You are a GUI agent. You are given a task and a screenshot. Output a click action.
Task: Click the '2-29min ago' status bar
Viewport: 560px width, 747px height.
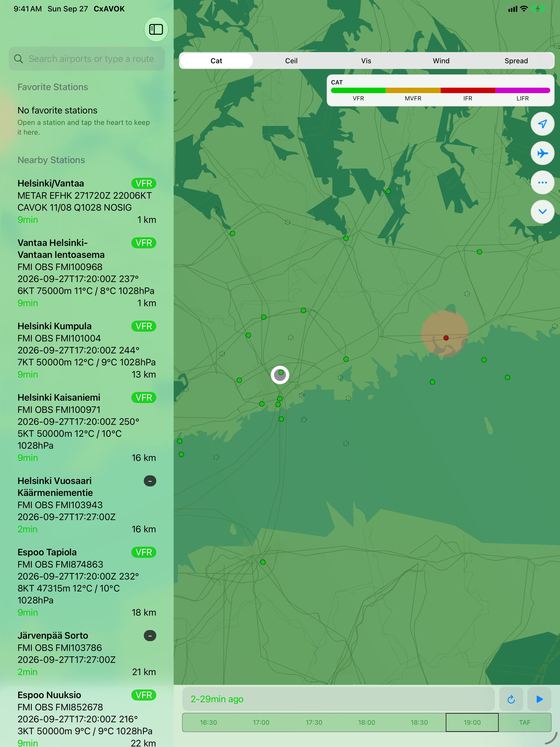tap(338, 699)
